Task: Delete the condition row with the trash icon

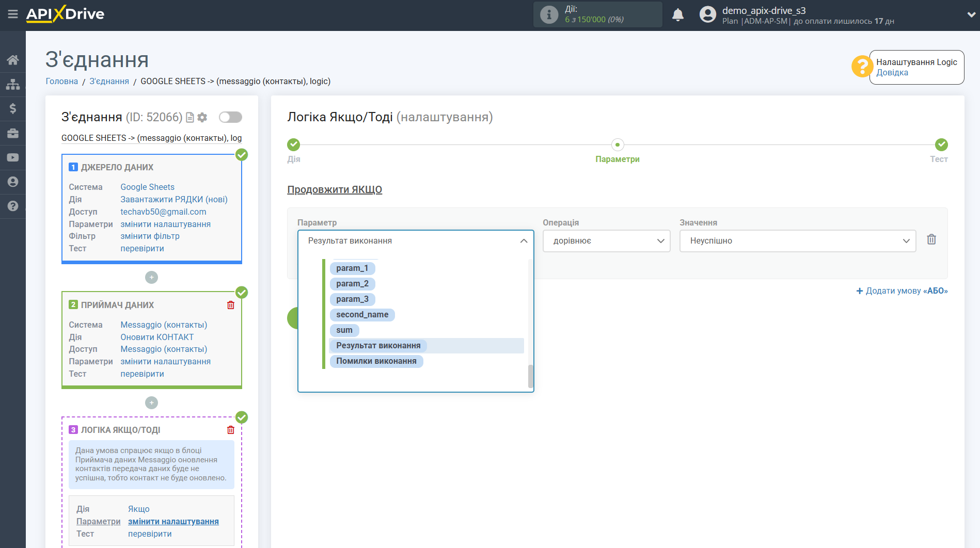Action: tap(931, 239)
